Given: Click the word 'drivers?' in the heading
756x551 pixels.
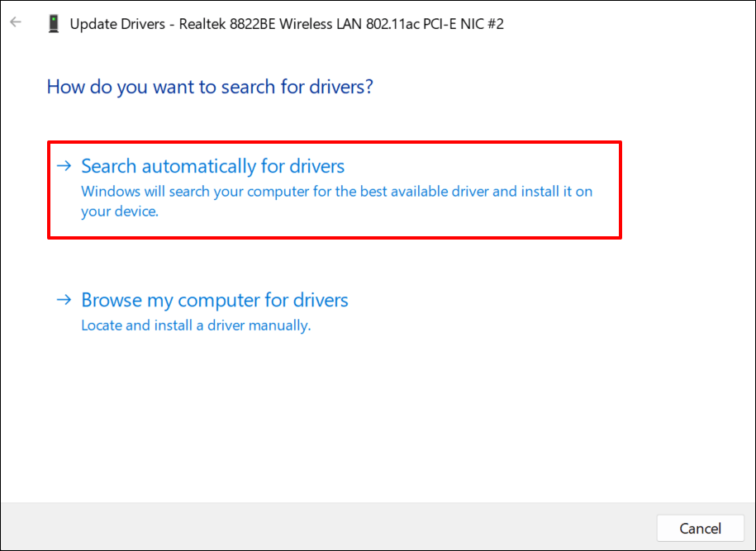Looking at the screenshot, I should click(x=342, y=86).
